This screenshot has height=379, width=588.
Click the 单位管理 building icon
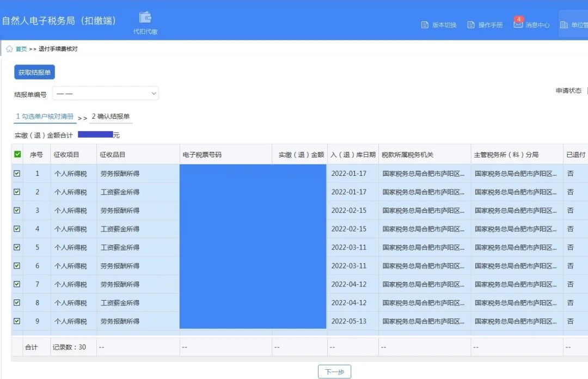564,25
